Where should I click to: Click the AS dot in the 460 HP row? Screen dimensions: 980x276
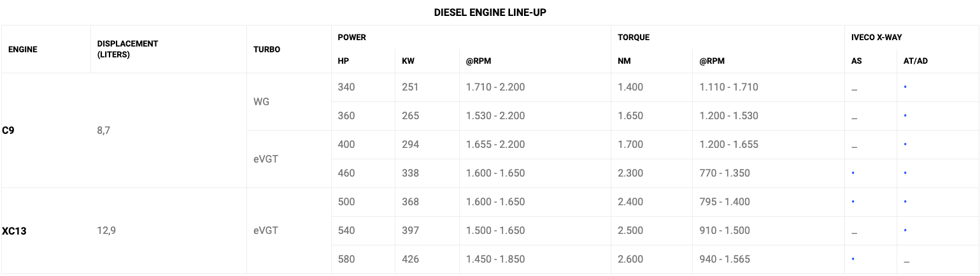[853, 173]
